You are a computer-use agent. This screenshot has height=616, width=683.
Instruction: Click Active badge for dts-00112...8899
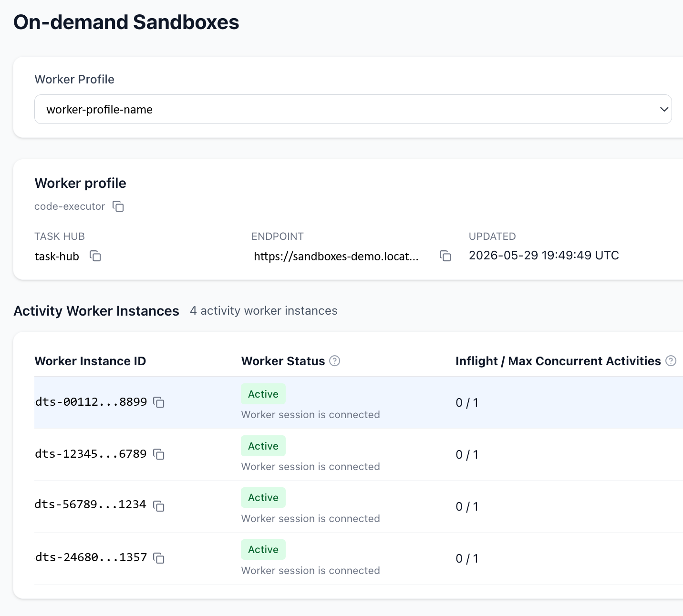coord(263,394)
